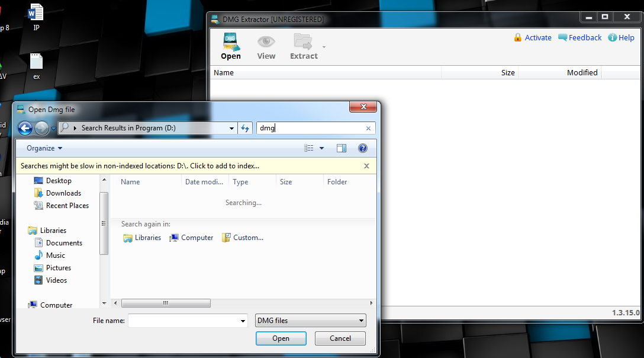Viewport: 644px width, 358px height.
Task: Clear the dmg search text
Action: [368, 129]
